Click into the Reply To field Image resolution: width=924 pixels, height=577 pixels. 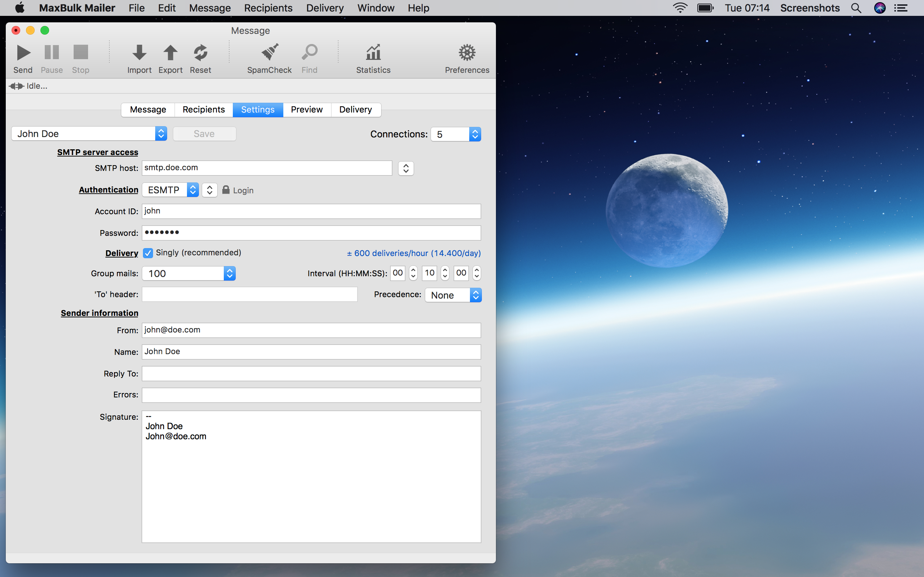(311, 374)
